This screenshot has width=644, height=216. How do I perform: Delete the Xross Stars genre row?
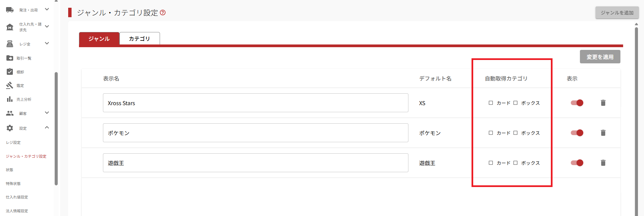point(603,103)
